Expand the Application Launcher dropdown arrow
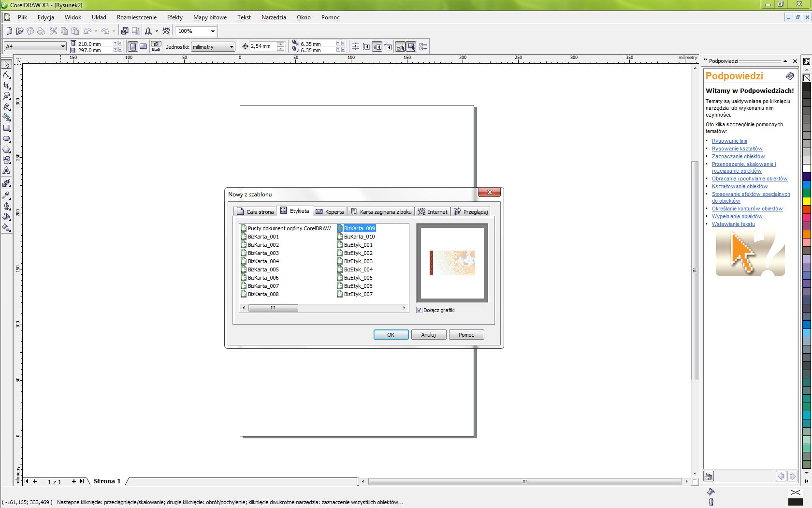 (x=157, y=31)
